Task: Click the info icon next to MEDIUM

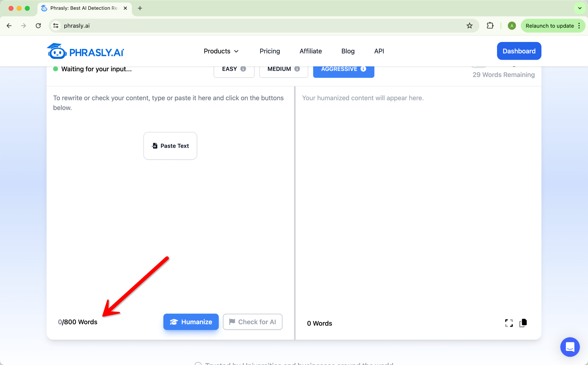Action: tap(297, 69)
